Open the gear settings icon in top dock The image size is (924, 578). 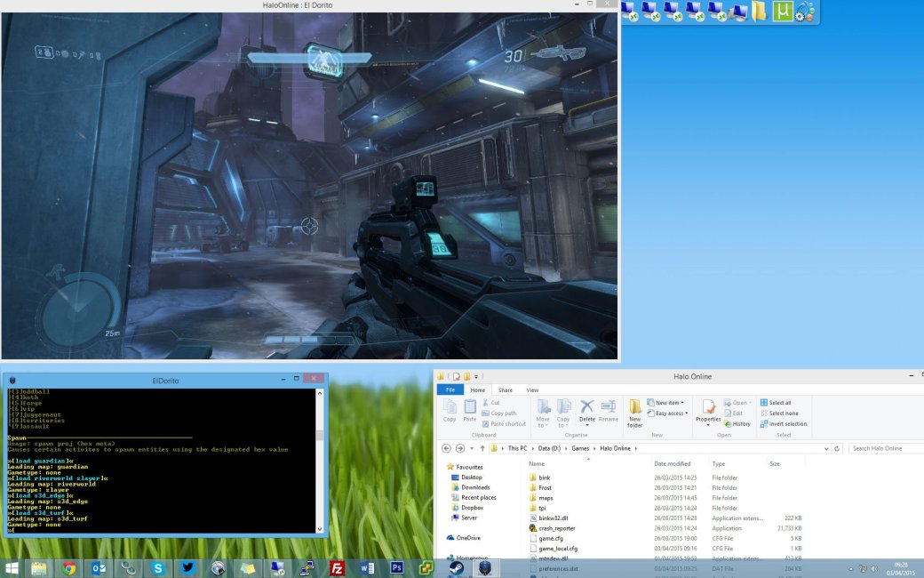coord(804,12)
